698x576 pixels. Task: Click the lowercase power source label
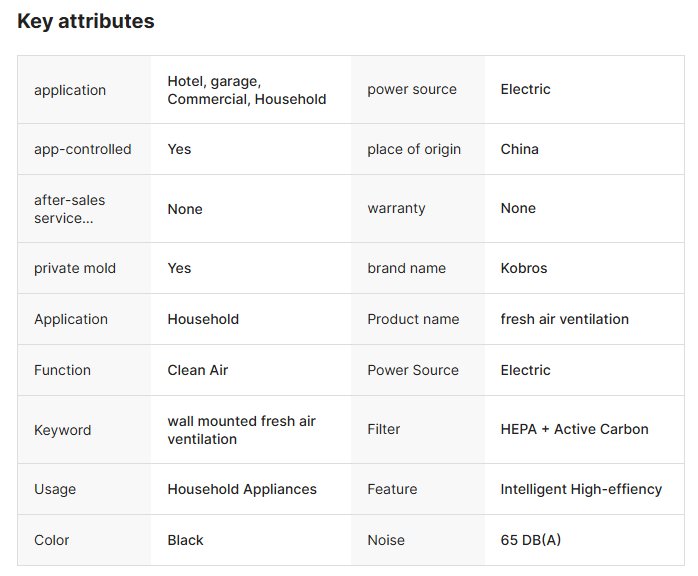click(412, 89)
